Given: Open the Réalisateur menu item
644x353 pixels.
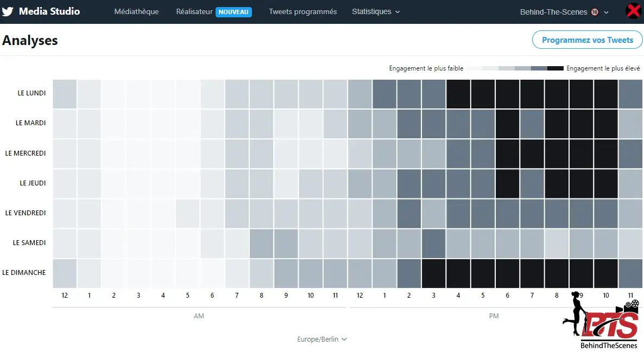Looking at the screenshot, I should (194, 12).
